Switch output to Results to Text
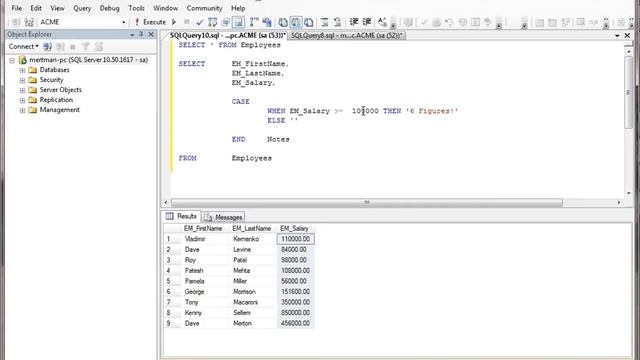 [282, 22]
